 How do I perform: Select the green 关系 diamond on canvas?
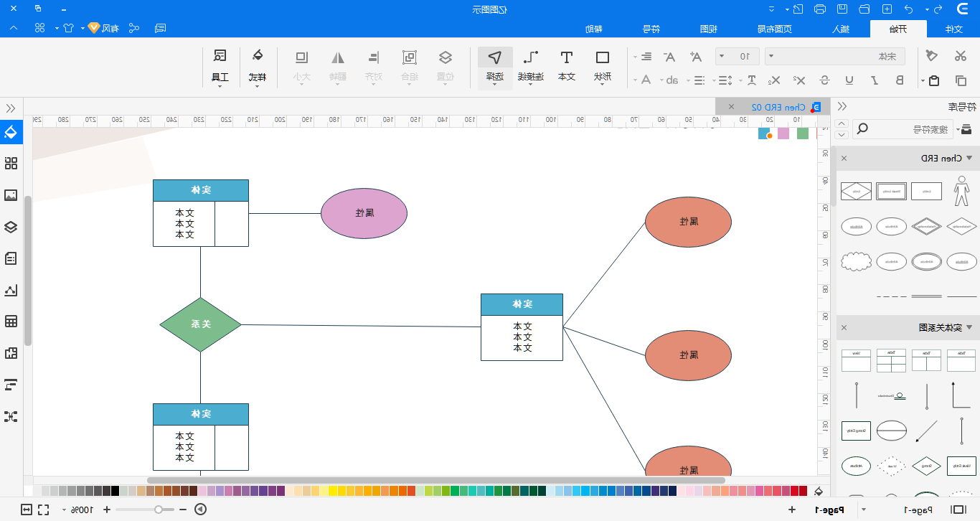pyautogui.click(x=200, y=324)
